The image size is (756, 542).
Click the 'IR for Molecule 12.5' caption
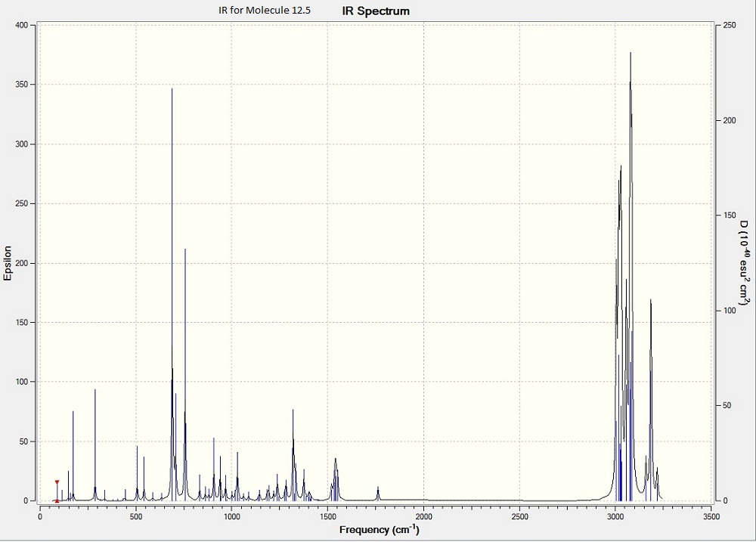click(x=264, y=10)
